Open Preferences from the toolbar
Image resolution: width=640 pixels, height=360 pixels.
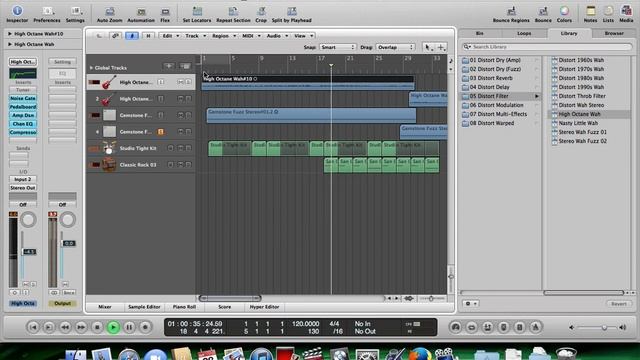pos(47,11)
